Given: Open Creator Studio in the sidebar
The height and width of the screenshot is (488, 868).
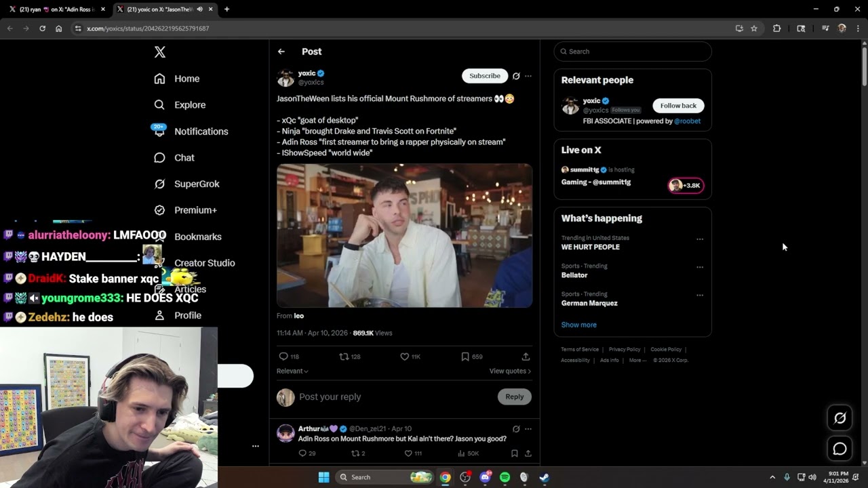Looking at the screenshot, I should point(204,263).
